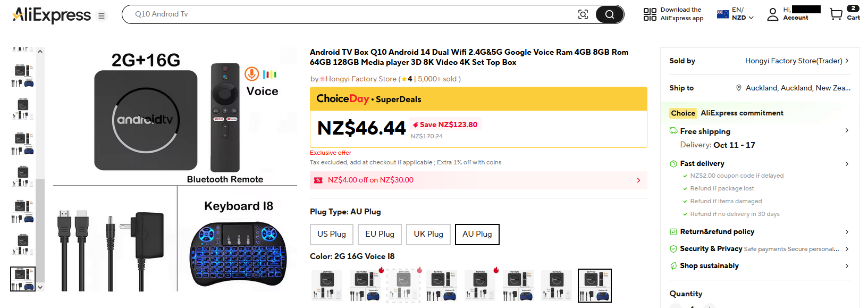
Task: Open the hamburger menu beside the logo
Action: (102, 16)
